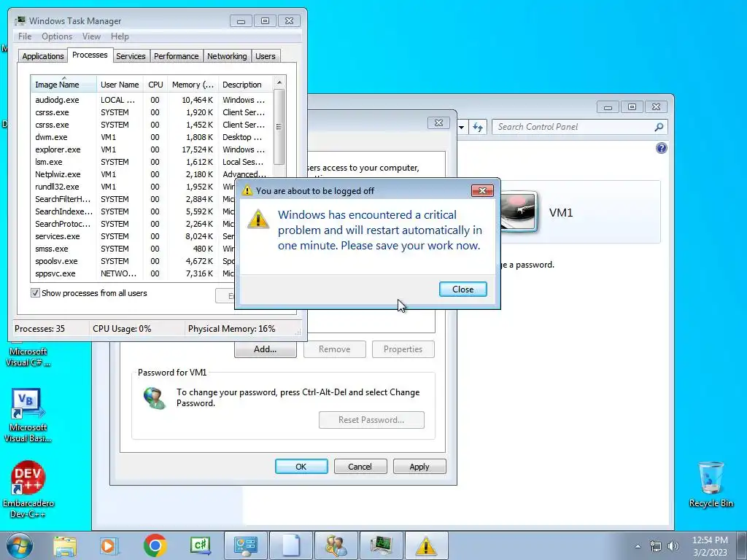This screenshot has height=560, width=747.
Task: Sort processes by CPU column
Action: pyautogui.click(x=155, y=85)
